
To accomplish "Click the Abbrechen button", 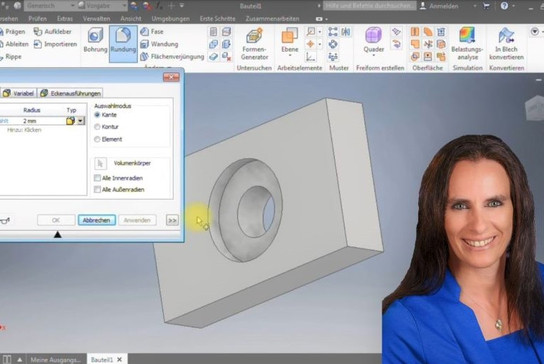I will pyautogui.click(x=96, y=220).
